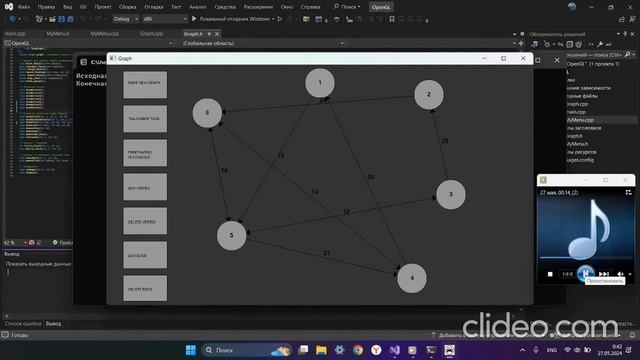This screenshot has height=360, width=640.
Task: Open the Правка menu
Action: pos(47,7)
